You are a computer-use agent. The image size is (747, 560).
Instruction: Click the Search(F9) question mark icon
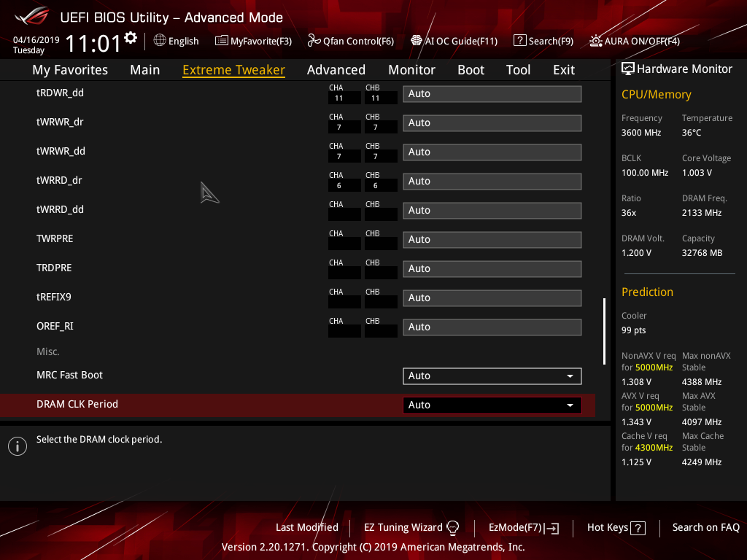click(519, 41)
